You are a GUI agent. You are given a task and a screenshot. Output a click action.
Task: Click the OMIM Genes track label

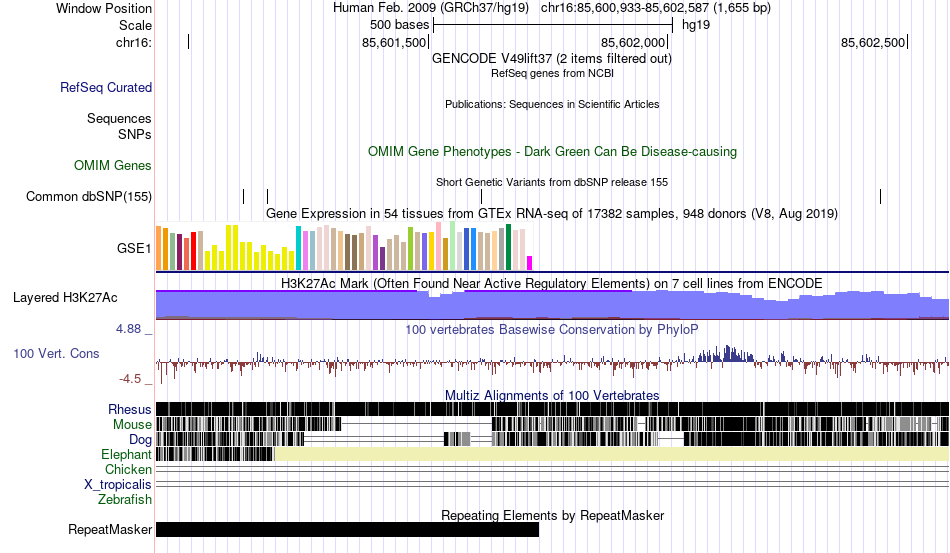[x=113, y=165]
